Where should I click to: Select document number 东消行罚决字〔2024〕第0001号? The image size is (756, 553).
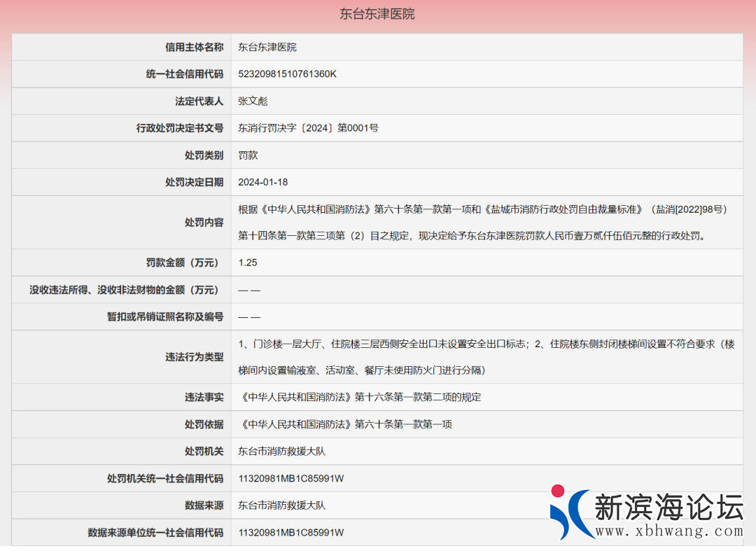[308, 128]
